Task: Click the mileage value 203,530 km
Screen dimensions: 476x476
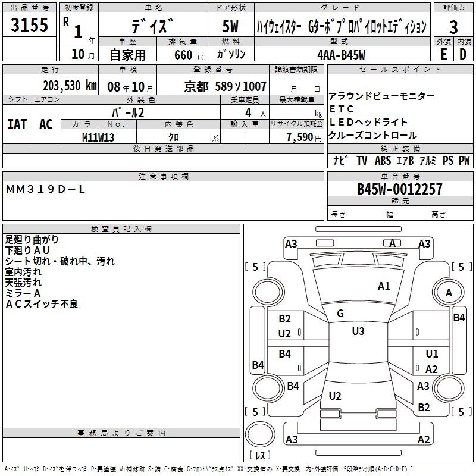Action: click(70, 86)
